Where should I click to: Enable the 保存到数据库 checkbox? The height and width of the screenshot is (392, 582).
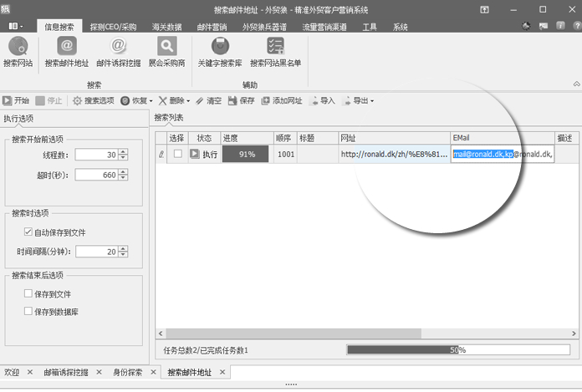pyautogui.click(x=29, y=311)
